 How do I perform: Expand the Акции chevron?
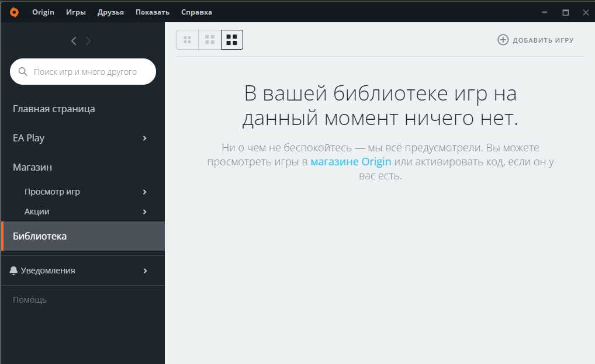(144, 212)
